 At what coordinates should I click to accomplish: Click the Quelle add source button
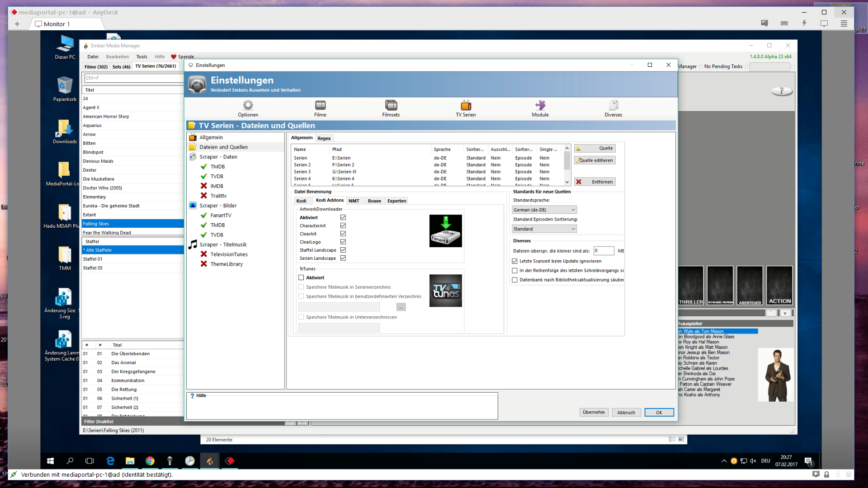595,148
